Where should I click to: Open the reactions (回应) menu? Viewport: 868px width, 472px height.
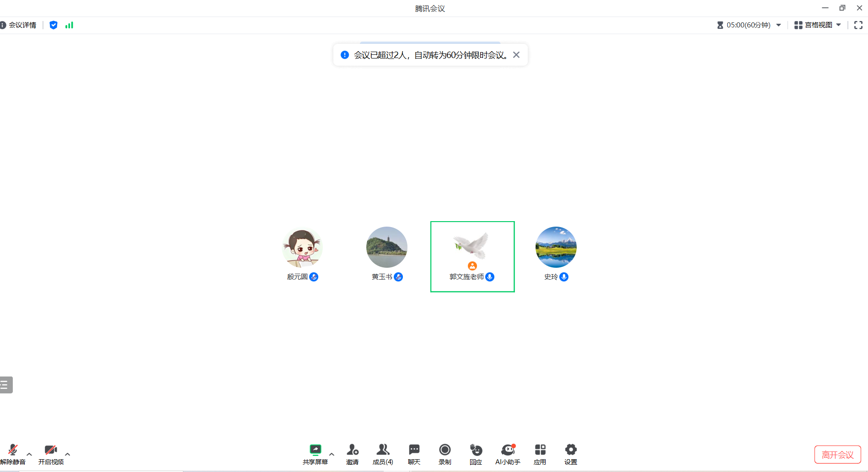(476, 454)
